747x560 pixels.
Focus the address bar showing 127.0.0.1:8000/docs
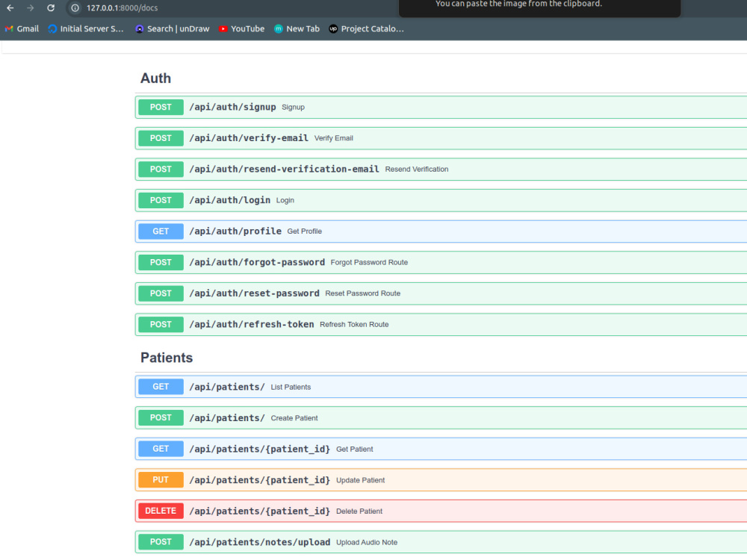pos(123,7)
